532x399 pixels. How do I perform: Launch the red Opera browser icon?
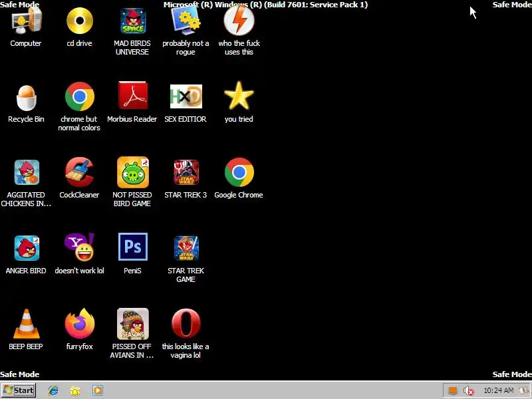186,324
